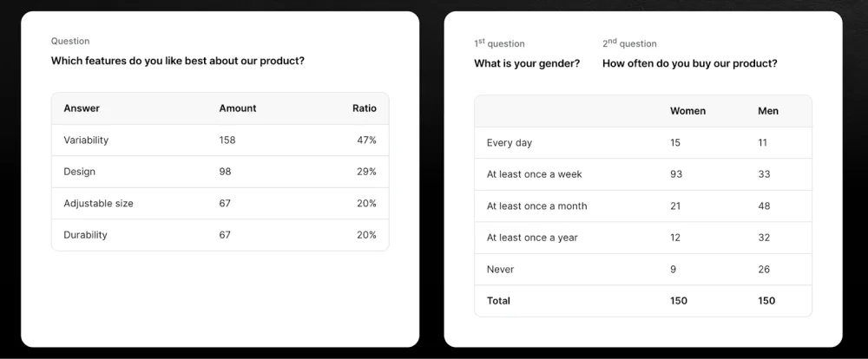
Task: Select the Amount column header
Action: click(x=238, y=108)
